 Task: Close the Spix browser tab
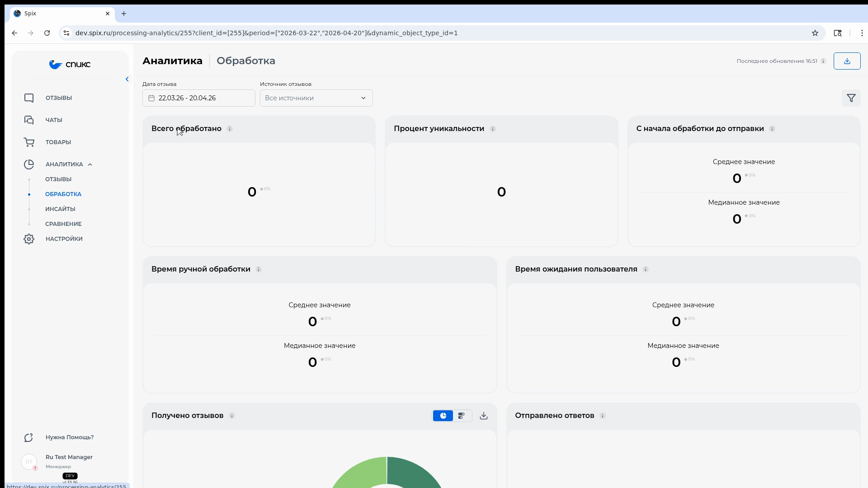pos(108,14)
